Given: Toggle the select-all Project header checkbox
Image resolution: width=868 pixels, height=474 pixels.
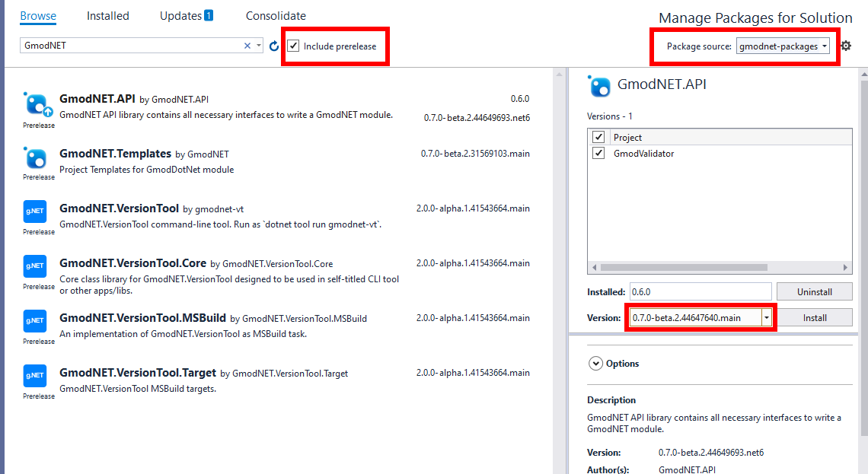Looking at the screenshot, I should (598, 137).
